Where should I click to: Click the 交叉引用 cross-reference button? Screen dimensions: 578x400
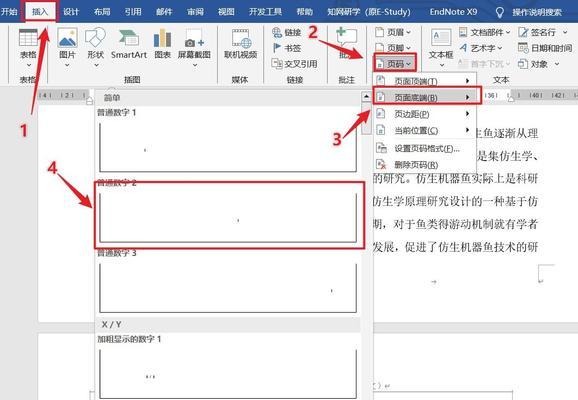pyautogui.click(x=294, y=64)
